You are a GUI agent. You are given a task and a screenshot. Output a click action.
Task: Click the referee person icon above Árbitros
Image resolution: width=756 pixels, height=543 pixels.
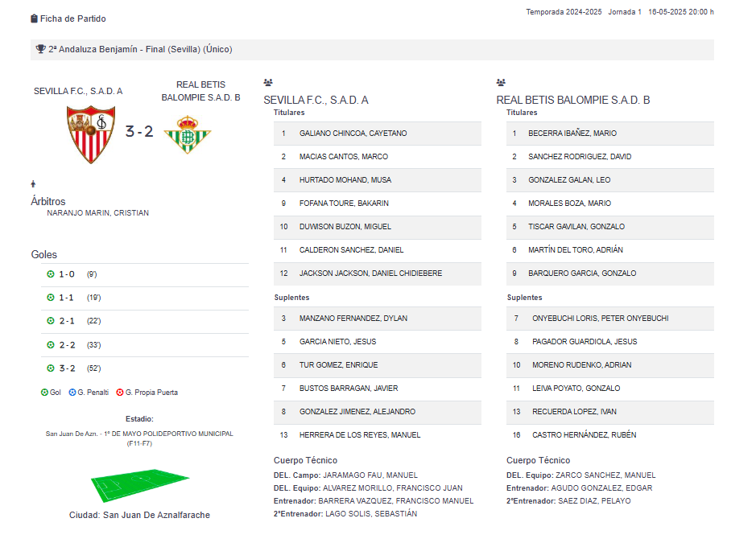point(33,183)
